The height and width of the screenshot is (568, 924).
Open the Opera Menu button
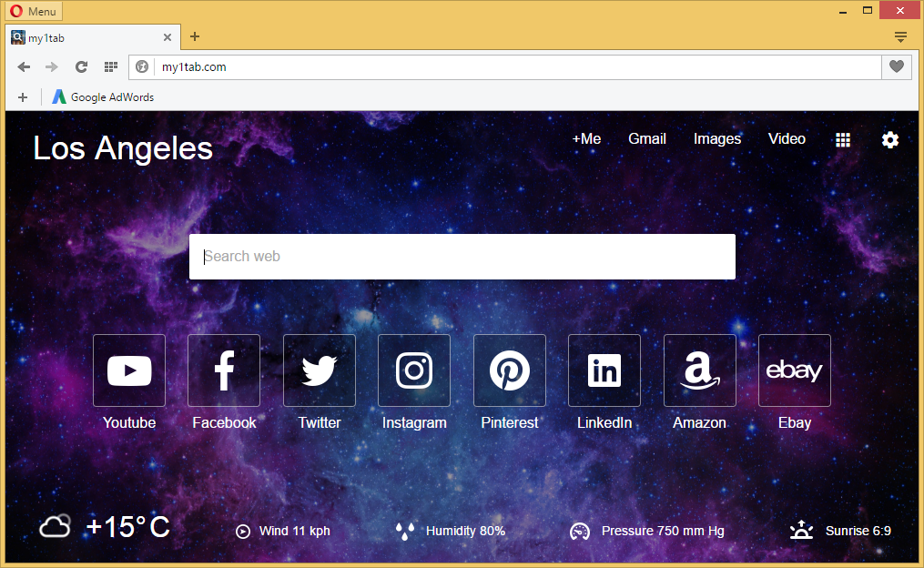pyautogui.click(x=35, y=11)
